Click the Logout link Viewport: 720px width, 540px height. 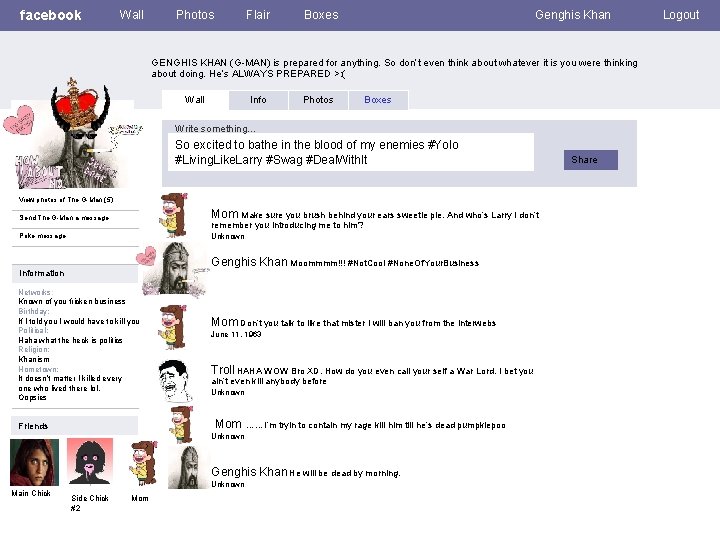[681, 15]
